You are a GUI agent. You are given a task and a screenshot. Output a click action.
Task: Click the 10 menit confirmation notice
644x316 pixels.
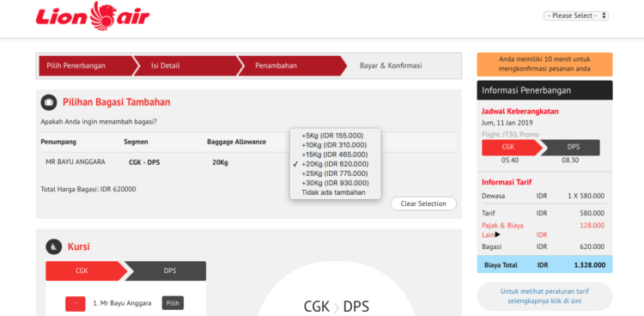point(544,64)
